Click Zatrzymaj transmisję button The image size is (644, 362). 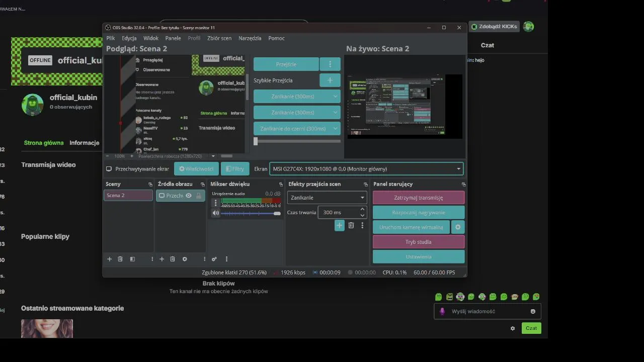point(419,198)
